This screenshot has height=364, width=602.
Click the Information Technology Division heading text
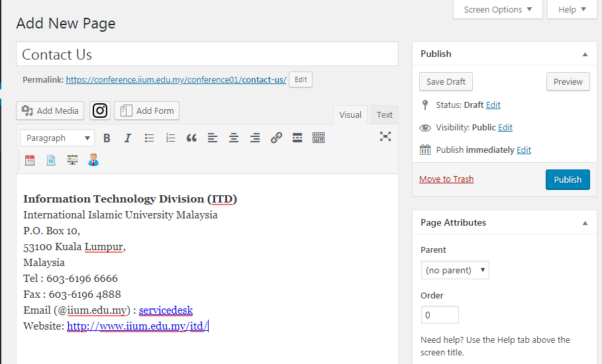click(x=130, y=199)
